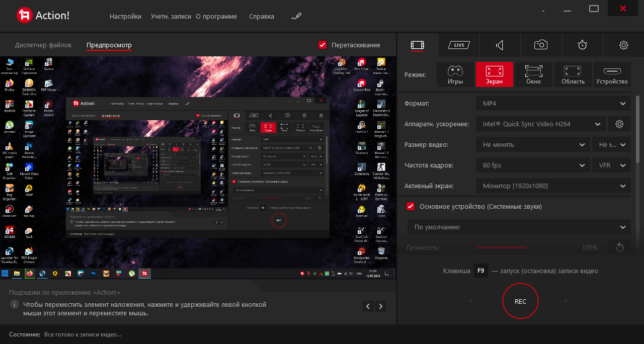Image resolution: width=644 pixels, height=344 pixels.
Task: Switch to the audio recording speaker tab
Action: 500,45
